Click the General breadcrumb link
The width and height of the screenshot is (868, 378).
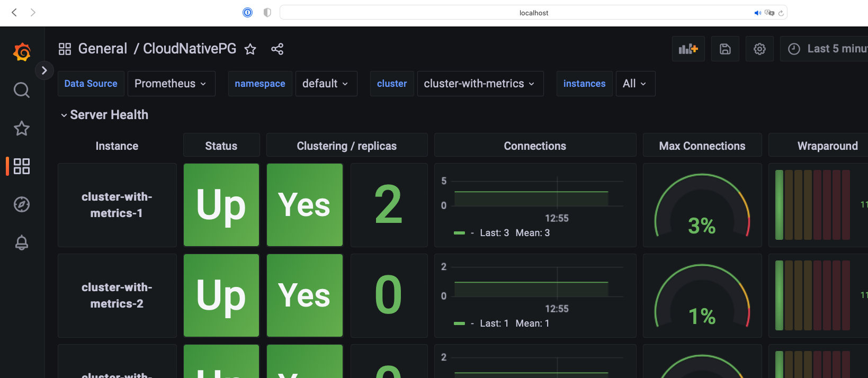coord(103,49)
